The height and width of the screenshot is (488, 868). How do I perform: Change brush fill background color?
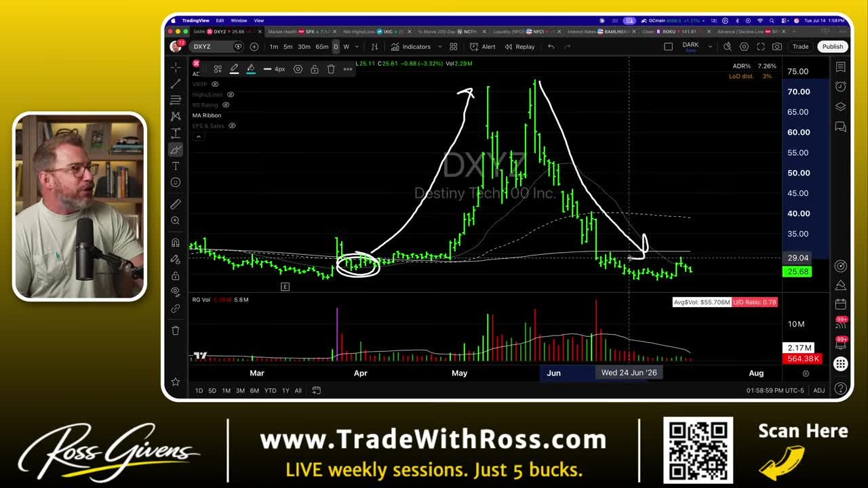(x=250, y=69)
